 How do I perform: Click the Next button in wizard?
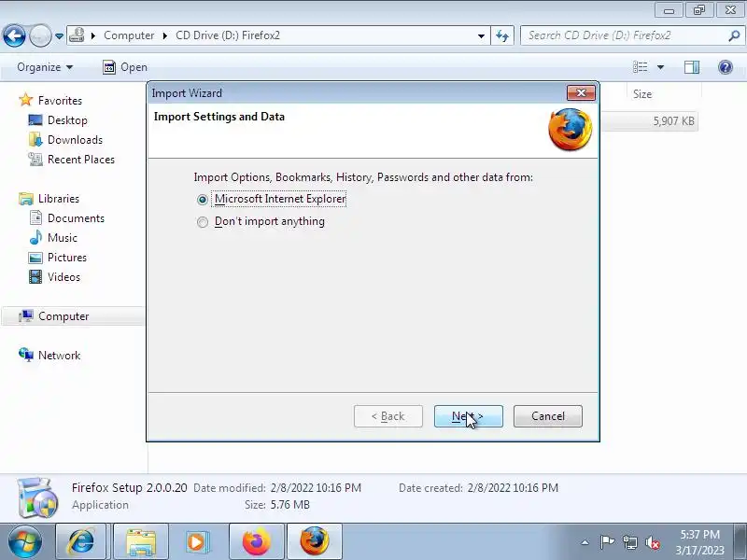point(469,416)
